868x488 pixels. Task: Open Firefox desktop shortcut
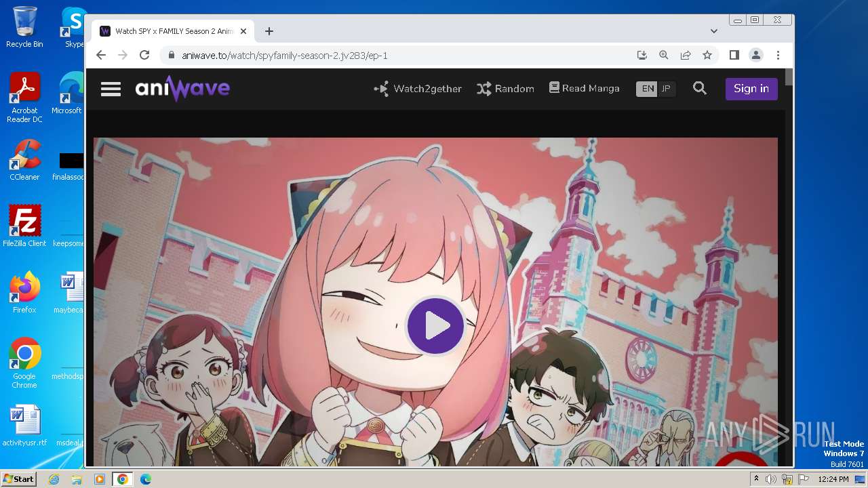click(x=24, y=293)
